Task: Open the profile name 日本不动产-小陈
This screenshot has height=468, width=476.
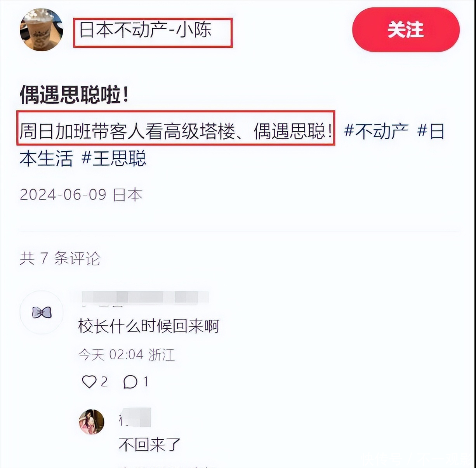Action: (x=146, y=30)
